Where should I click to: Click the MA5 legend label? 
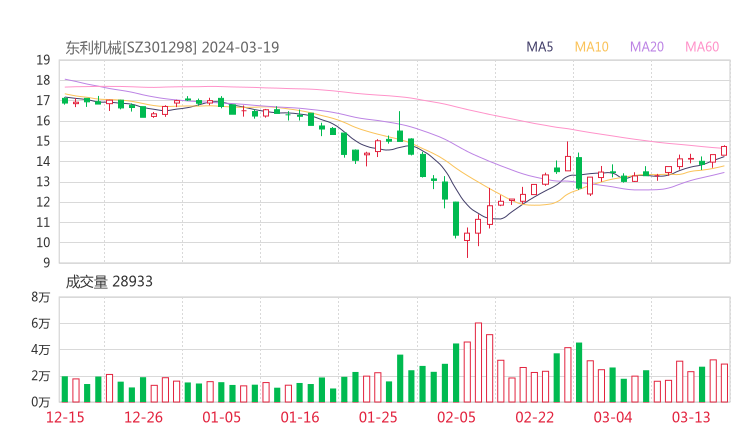[x=539, y=47]
